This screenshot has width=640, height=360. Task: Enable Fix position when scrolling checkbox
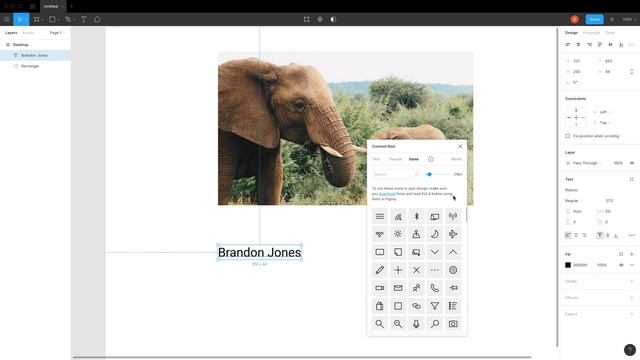coord(567,136)
